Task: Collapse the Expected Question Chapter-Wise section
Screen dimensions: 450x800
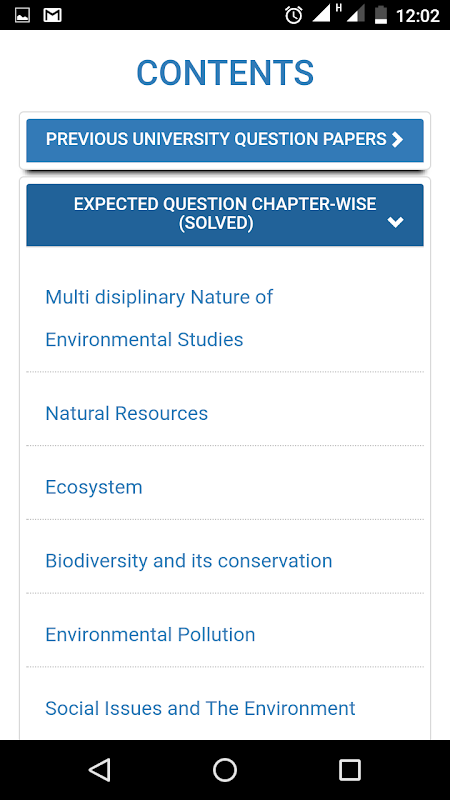Action: pyautogui.click(x=225, y=215)
